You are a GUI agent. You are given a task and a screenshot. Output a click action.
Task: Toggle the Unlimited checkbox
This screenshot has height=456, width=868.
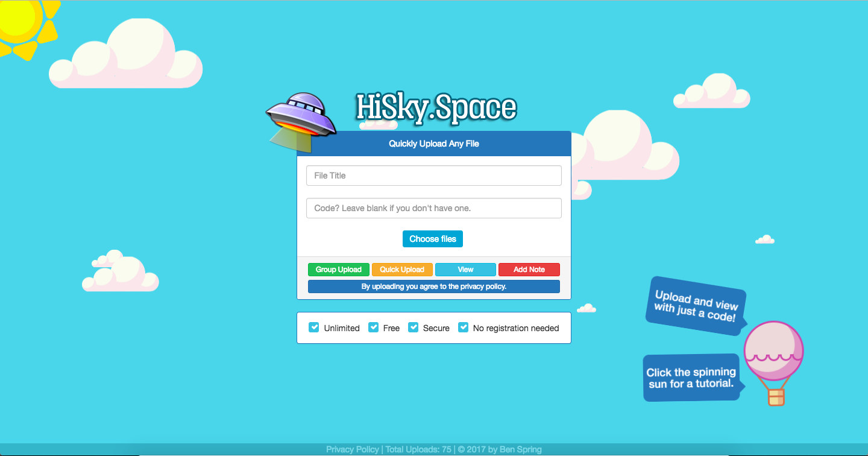coord(314,327)
